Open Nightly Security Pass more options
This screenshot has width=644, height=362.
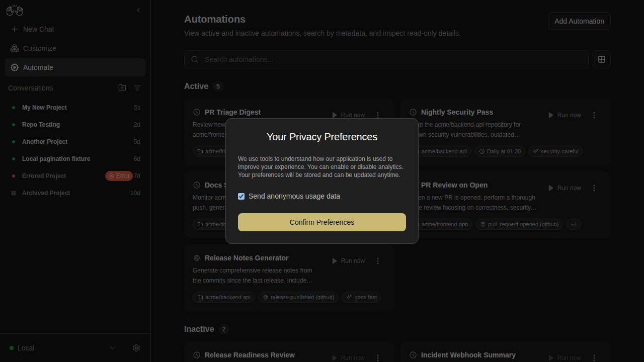point(594,115)
